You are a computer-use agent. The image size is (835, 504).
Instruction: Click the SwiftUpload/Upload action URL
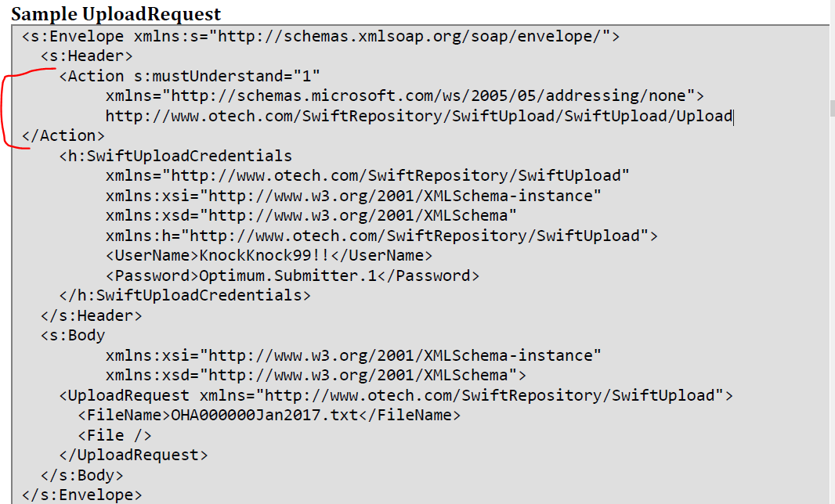(419, 116)
